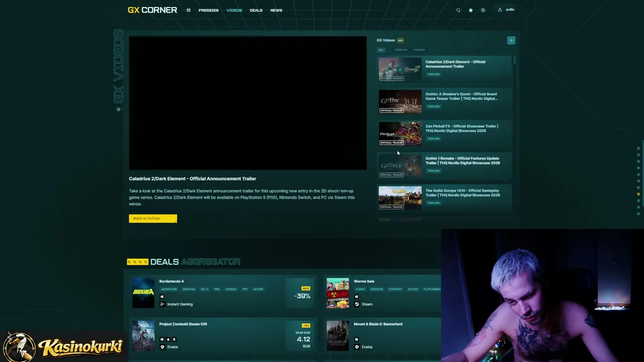Click the Strategy tag on Worms Sale
Screen dimensions: 644x362
(395, 289)
